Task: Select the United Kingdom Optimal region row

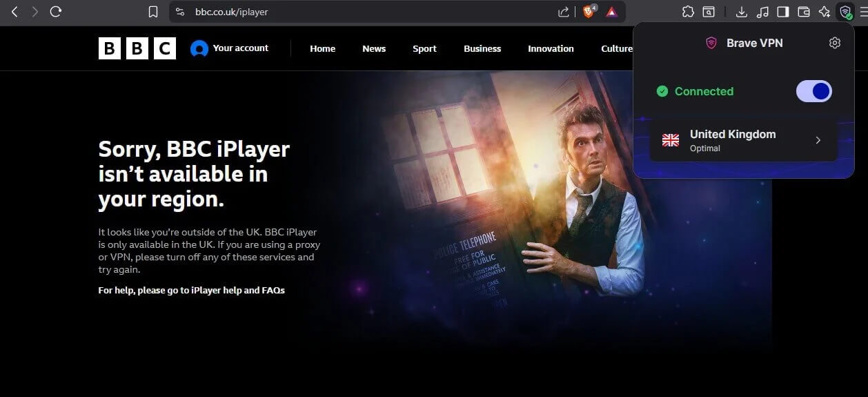Action: point(744,140)
